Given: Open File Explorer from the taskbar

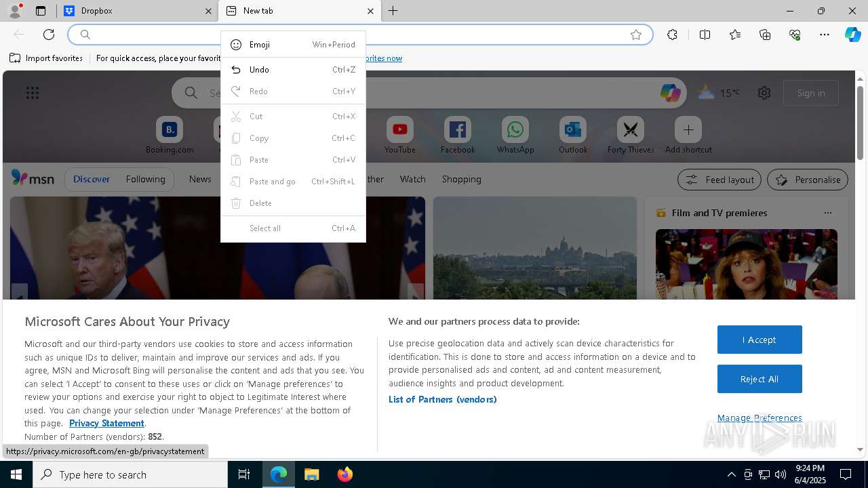Looking at the screenshot, I should [x=311, y=474].
